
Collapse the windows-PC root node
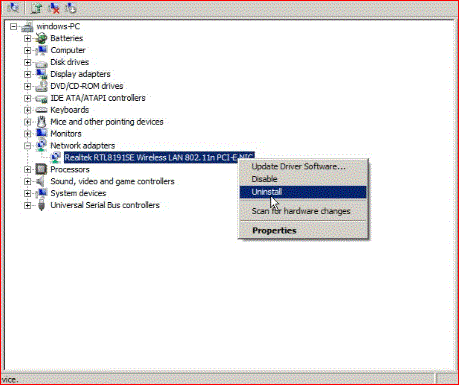[13, 26]
